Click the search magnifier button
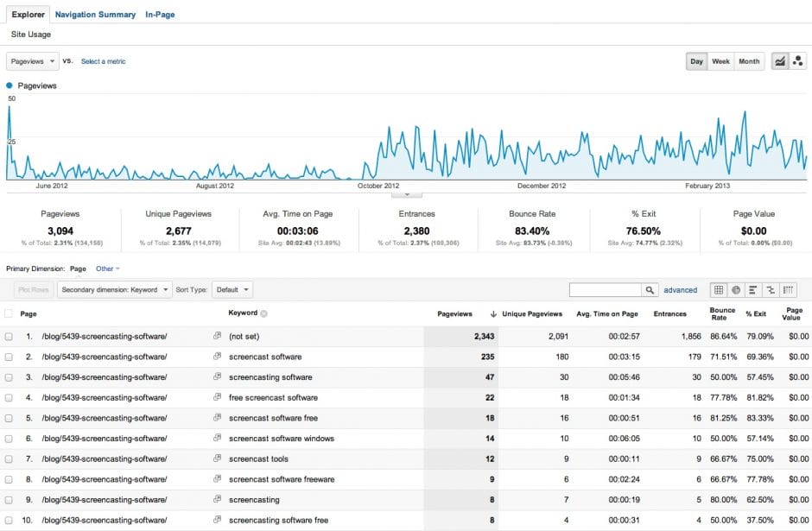 click(650, 290)
